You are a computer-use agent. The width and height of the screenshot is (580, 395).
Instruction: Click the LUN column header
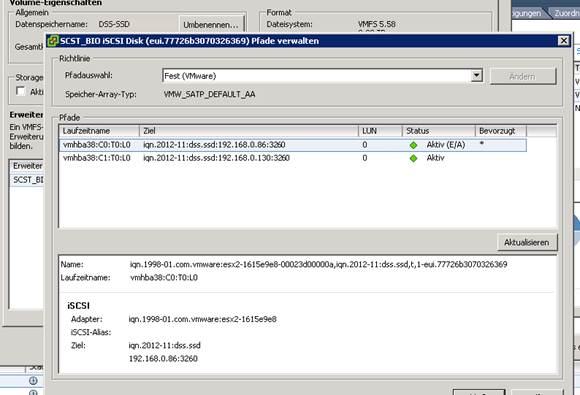click(x=380, y=131)
